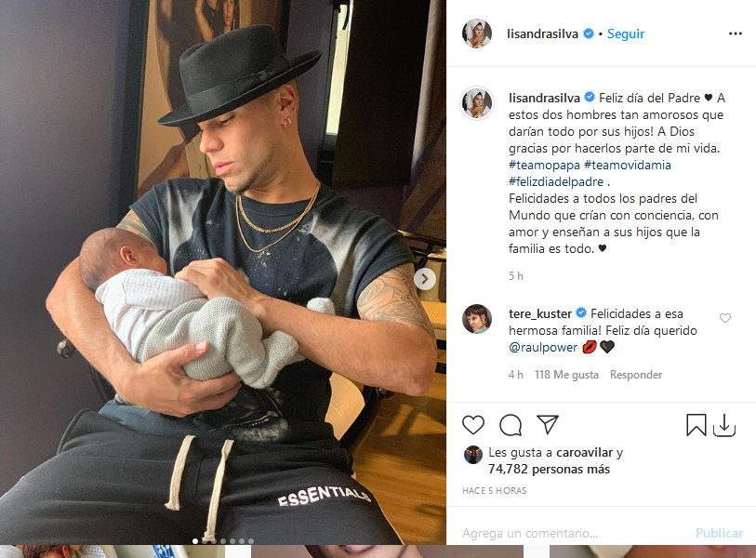
Task: Open lisandrasilva profile picture in header
Action: [x=477, y=33]
